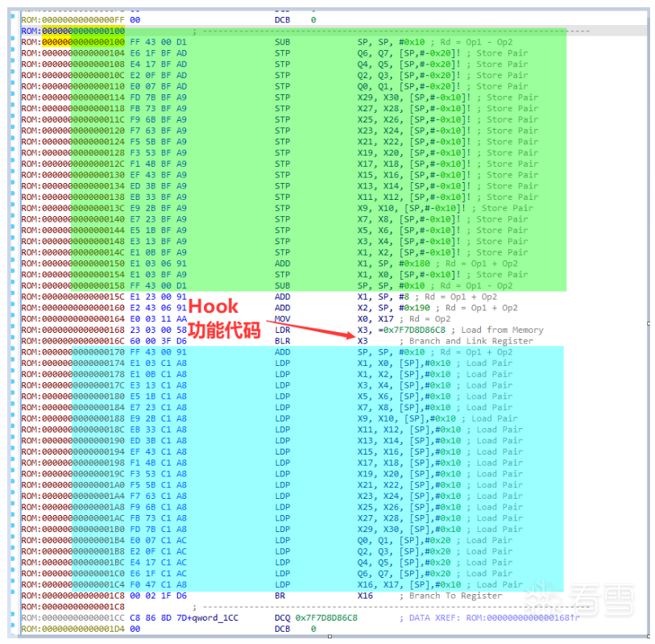Select the DCQ 0x7F7D8D86C8 data value

pyautogui.click(x=326, y=618)
